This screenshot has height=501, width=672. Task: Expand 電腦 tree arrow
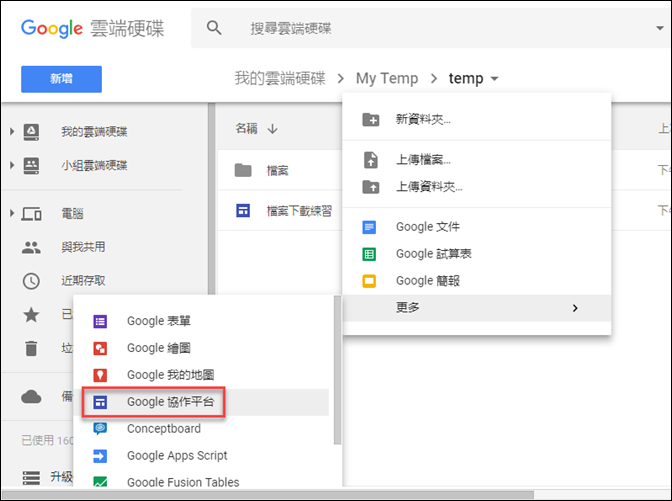pos(12,213)
